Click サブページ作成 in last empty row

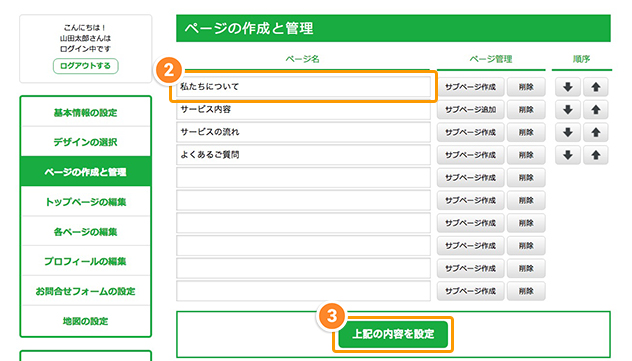[470, 291]
